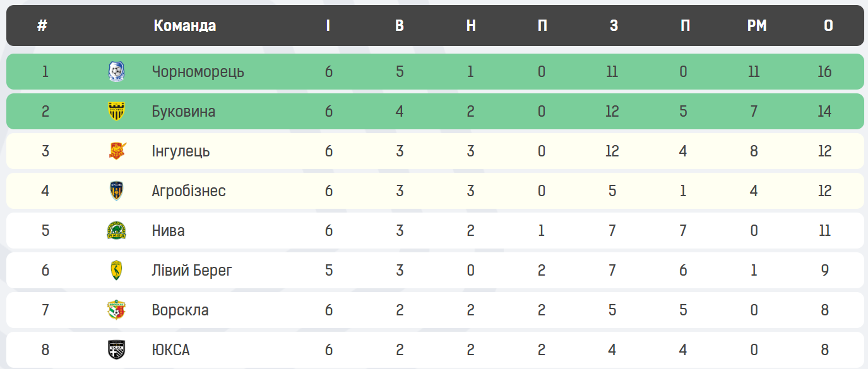Click the РМ goal difference header
This screenshot has height=369, width=868.
tap(756, 26)
